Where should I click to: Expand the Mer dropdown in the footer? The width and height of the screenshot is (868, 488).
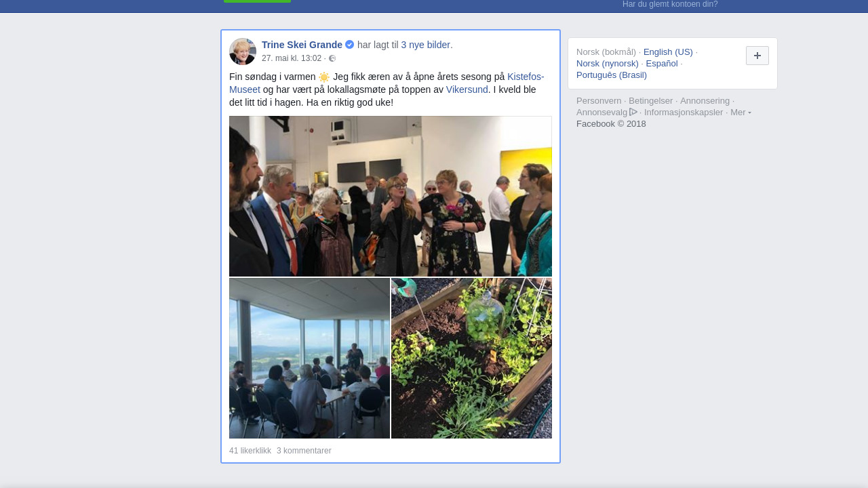point(741,112)
